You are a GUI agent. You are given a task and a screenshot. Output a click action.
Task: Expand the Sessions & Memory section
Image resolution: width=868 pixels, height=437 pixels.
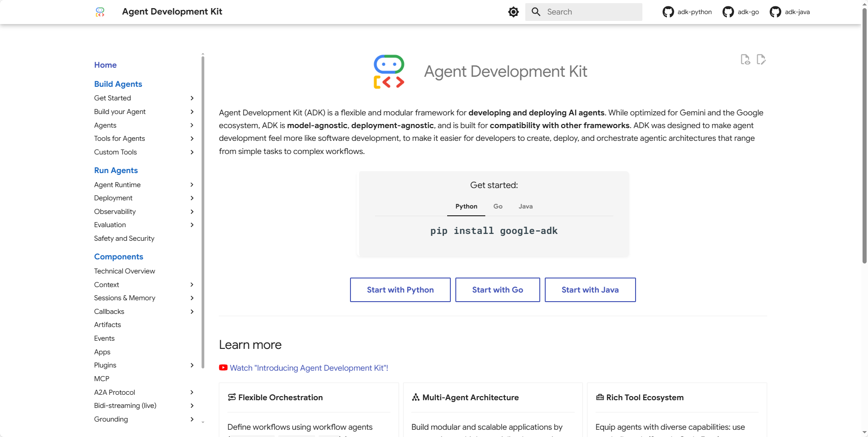pyautogui.click(x=192, y=298)
